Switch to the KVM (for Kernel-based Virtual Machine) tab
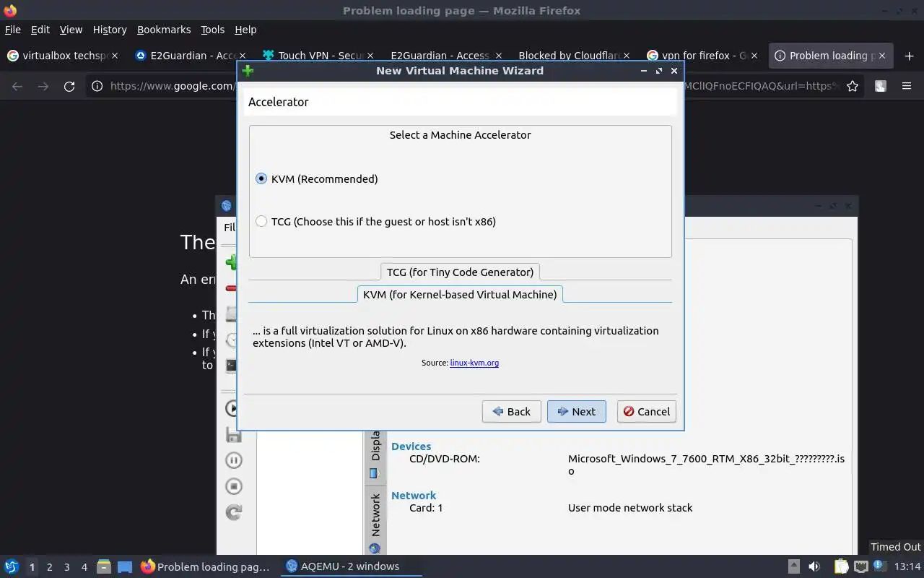This screenshot has width=924, height=578. coord(460,294)
